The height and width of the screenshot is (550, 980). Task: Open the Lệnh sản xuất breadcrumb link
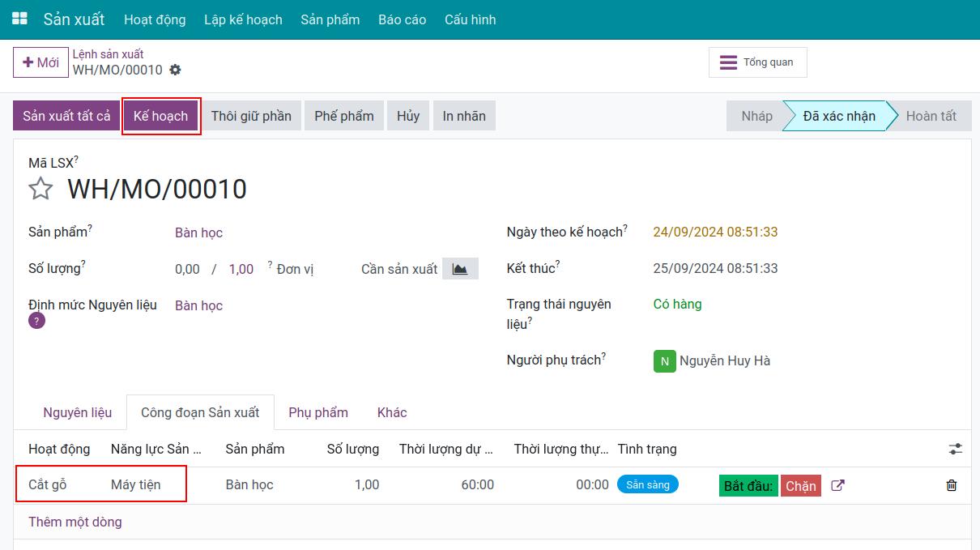(108, 54)
